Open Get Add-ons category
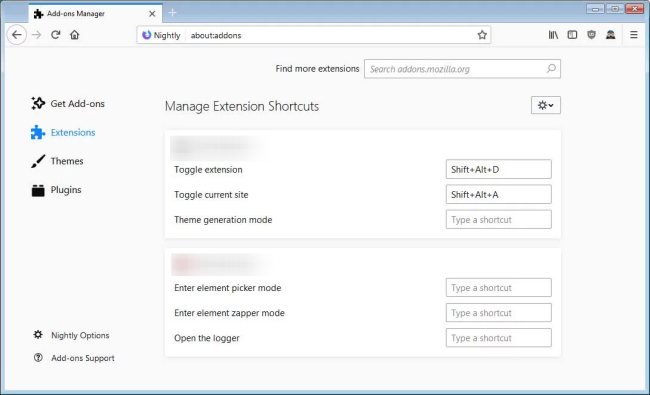The width and height of the screenshot is (650, 395). 68,104
